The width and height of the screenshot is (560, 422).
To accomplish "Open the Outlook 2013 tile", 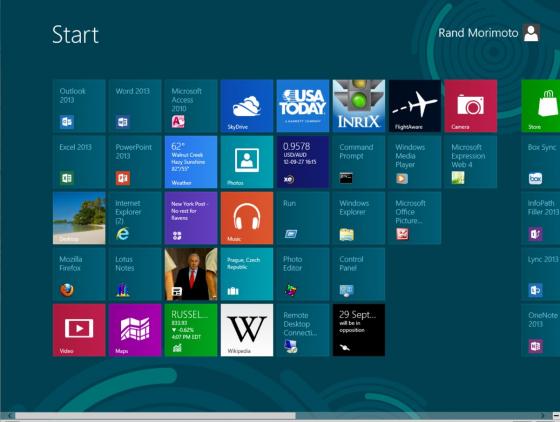I will coord(79,106).
